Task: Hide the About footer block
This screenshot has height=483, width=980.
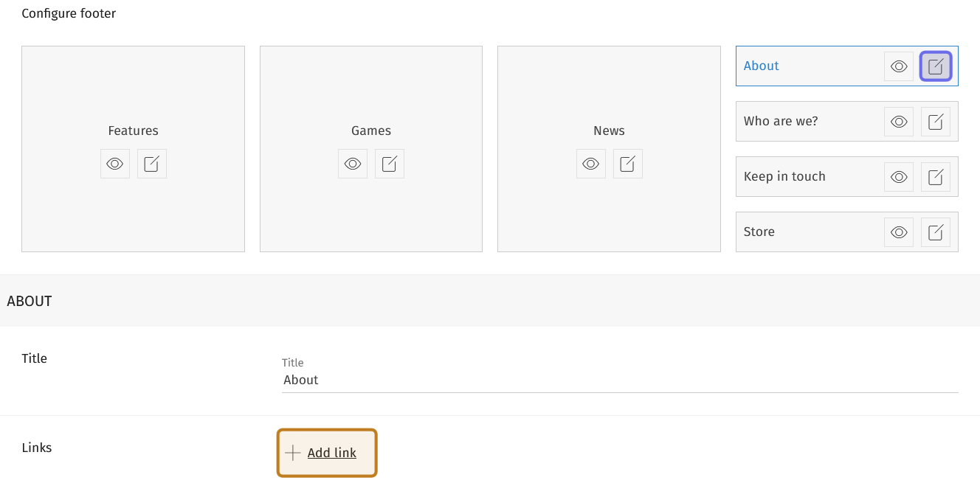Action: coord(899,66)
